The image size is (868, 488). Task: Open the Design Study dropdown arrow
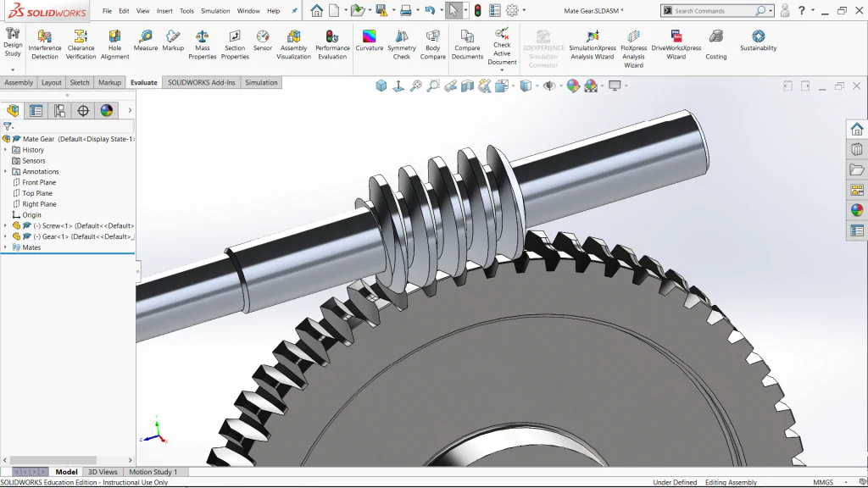pos(13,70)
